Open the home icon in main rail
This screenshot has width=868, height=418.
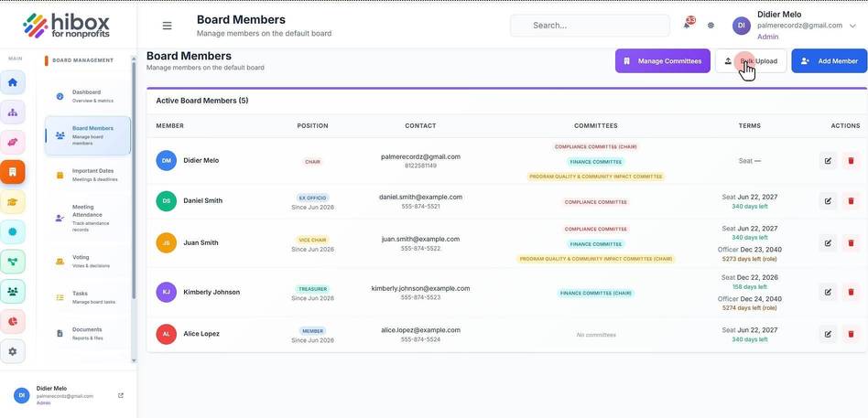pyautogui.click(x=13, y=82)
